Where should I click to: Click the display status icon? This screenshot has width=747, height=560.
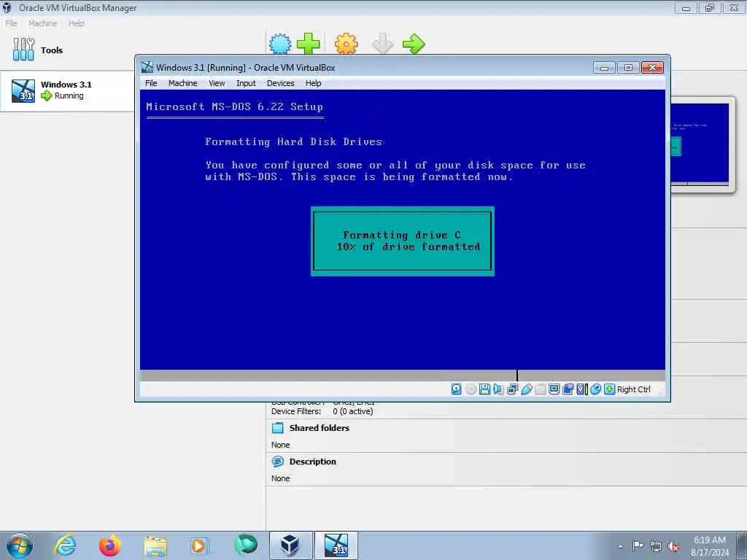(x=554, y=389)
